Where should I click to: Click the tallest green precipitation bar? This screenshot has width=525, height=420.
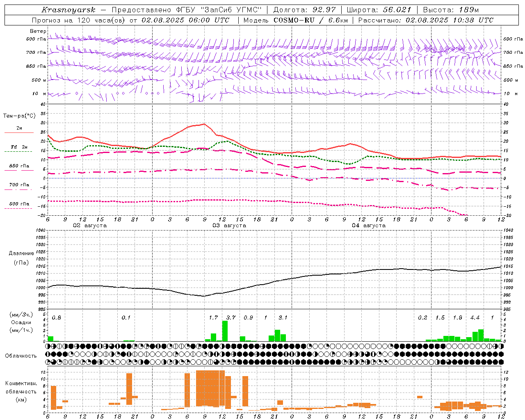pos(225,331)
